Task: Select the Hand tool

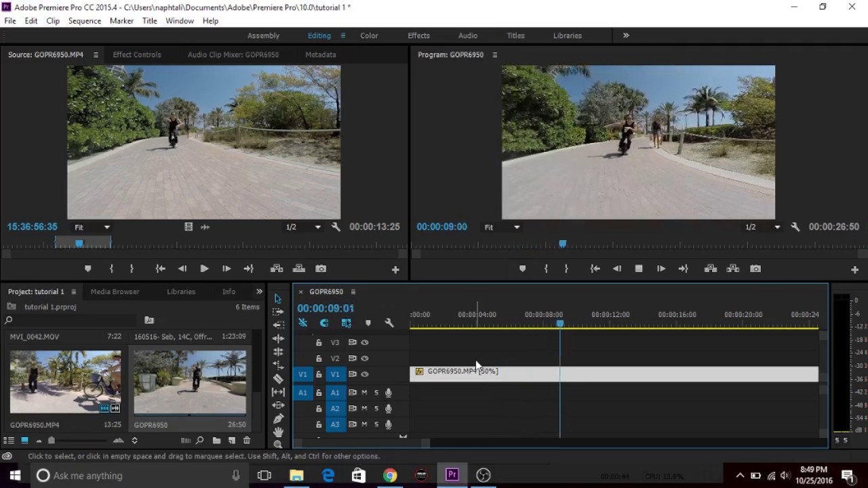Action: pos(278,432)
